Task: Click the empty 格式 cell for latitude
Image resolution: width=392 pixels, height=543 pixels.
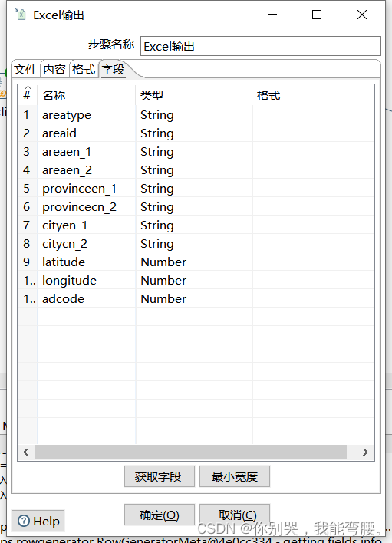Action: (314, 262)
